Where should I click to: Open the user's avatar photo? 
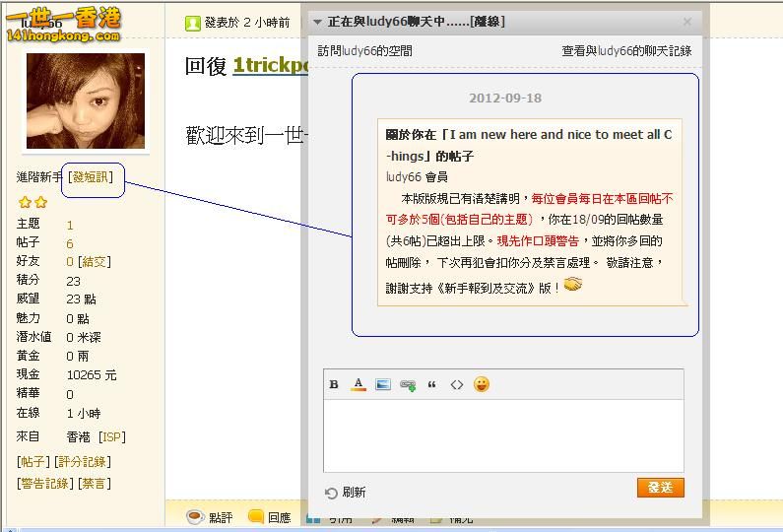[86, 101]
